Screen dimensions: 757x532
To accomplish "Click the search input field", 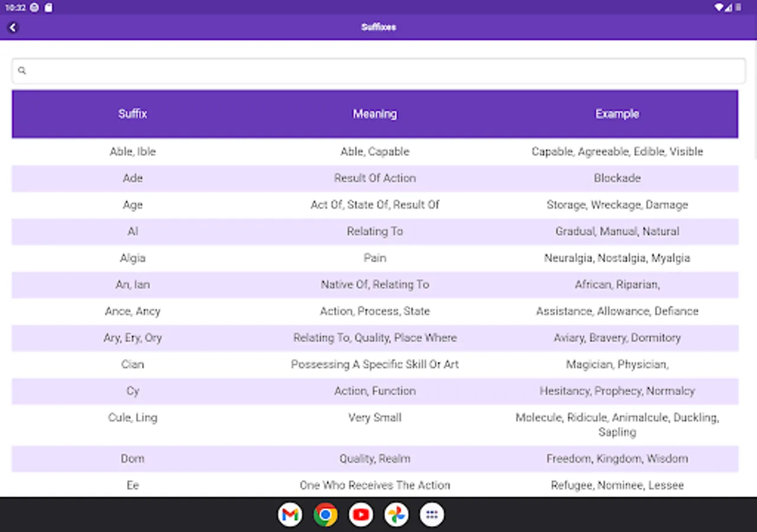I will coord(378,70).
